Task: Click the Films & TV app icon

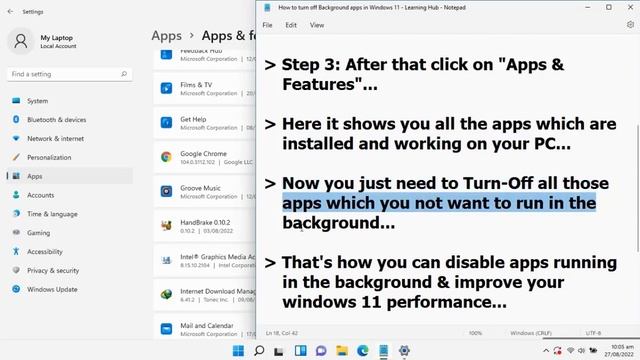Action: pos(166,88)
